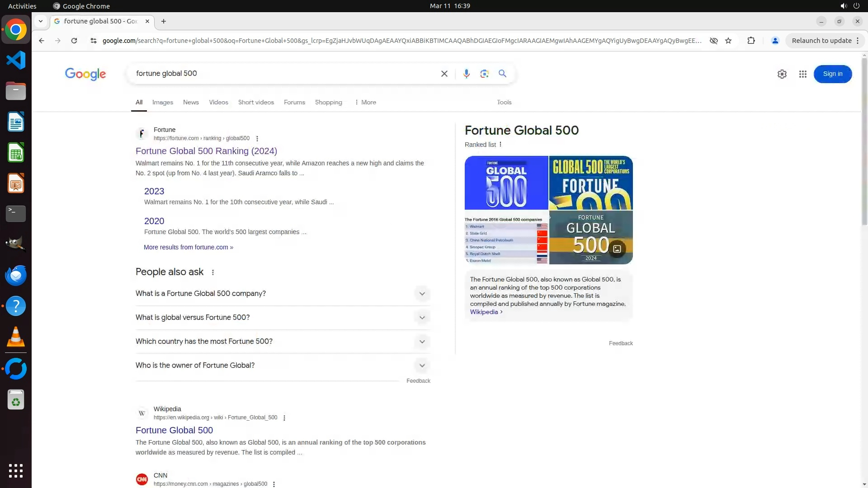
Task: Open the Chrome extensions puzzle icon
Action: [x=751, y=41]
